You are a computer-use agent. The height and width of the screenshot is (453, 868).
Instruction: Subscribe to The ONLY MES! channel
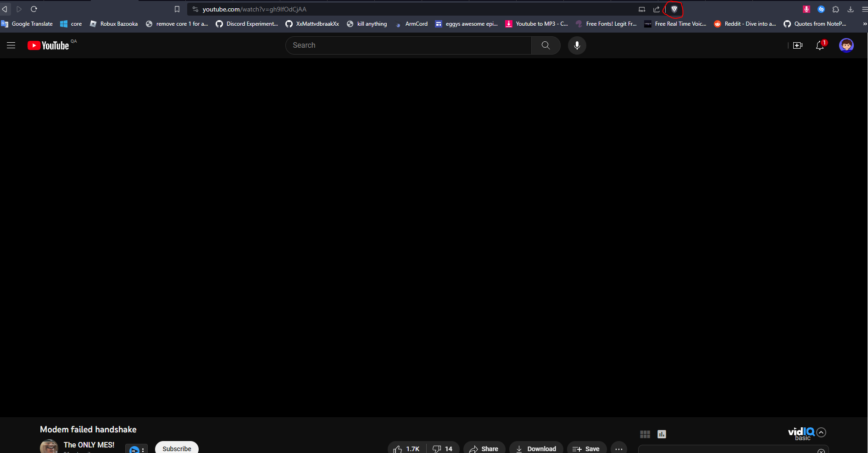point(177,448)
